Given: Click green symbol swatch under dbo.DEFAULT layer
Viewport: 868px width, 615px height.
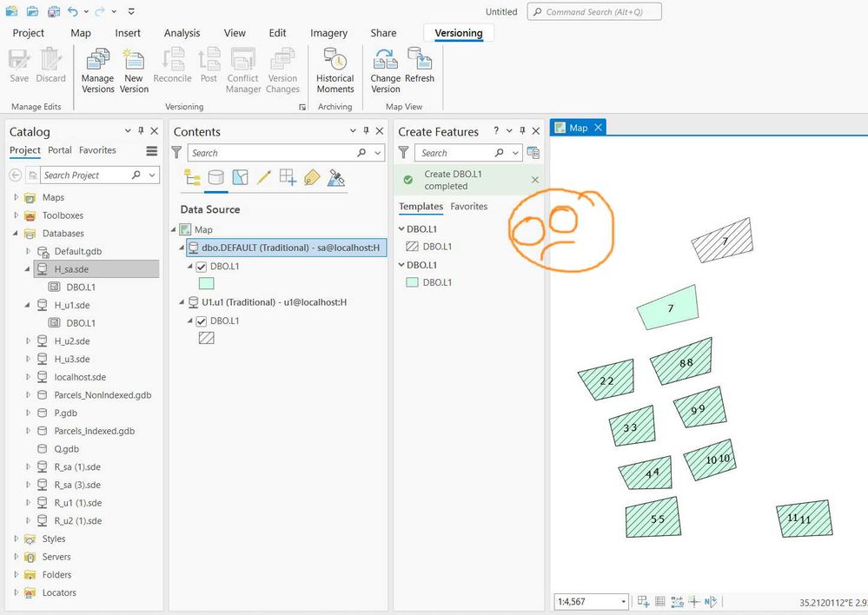Looking at the screenshot, I should coord(207,283).
